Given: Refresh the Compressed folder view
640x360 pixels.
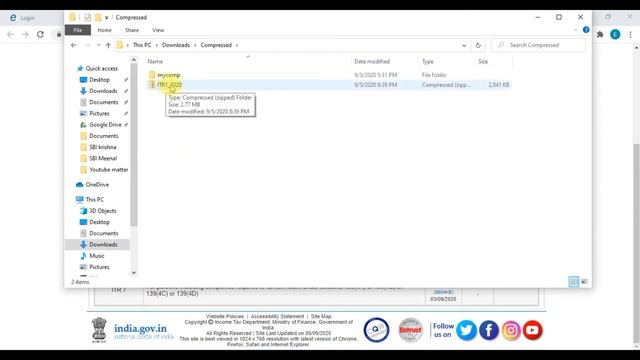Looking at the screenshot, I should (x=478, y=45).
